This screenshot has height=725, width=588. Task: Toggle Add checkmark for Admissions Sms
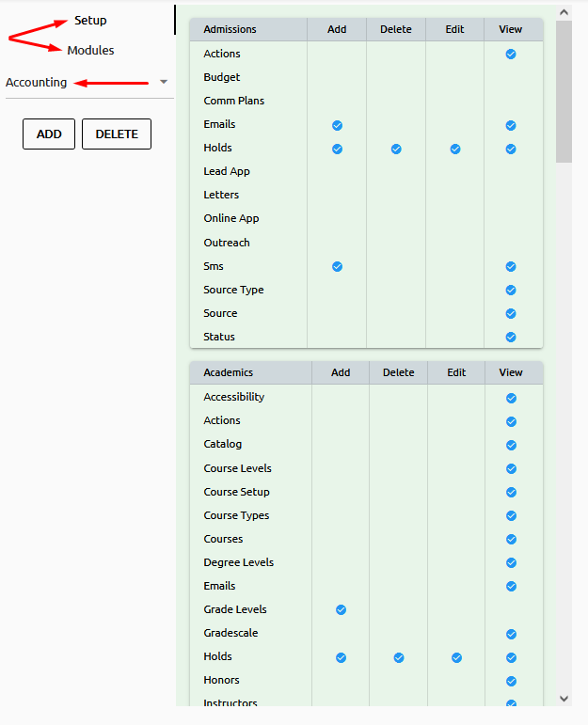(x=337, y=267)
